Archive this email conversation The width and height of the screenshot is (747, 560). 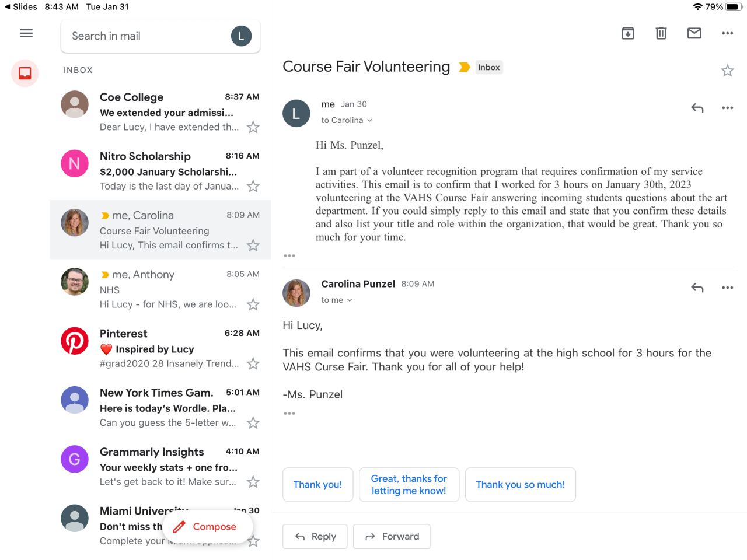tap(628, 33)
